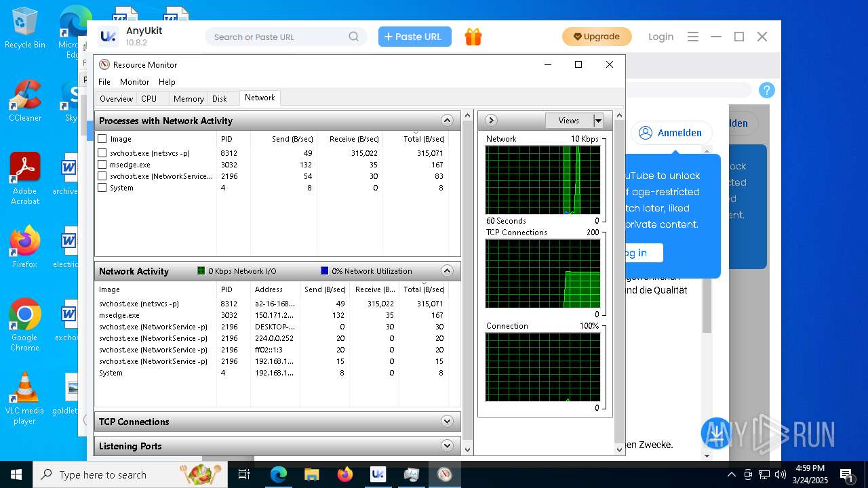Viewport: 868px width, 488px height.
Task: Click the left pane scroll down arrow
Action: 467,449
